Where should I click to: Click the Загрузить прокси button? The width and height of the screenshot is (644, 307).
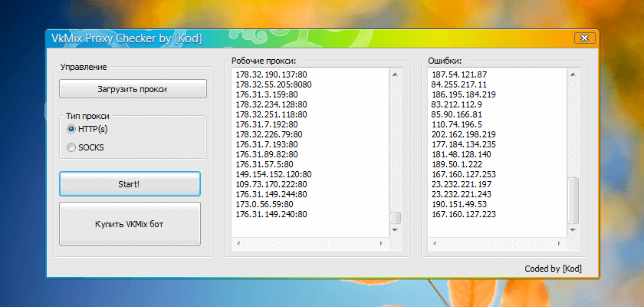pos(133,89)
